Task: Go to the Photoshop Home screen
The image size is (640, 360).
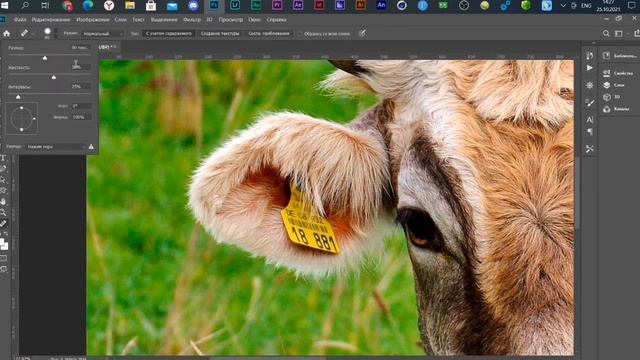Action: [7, 33]
